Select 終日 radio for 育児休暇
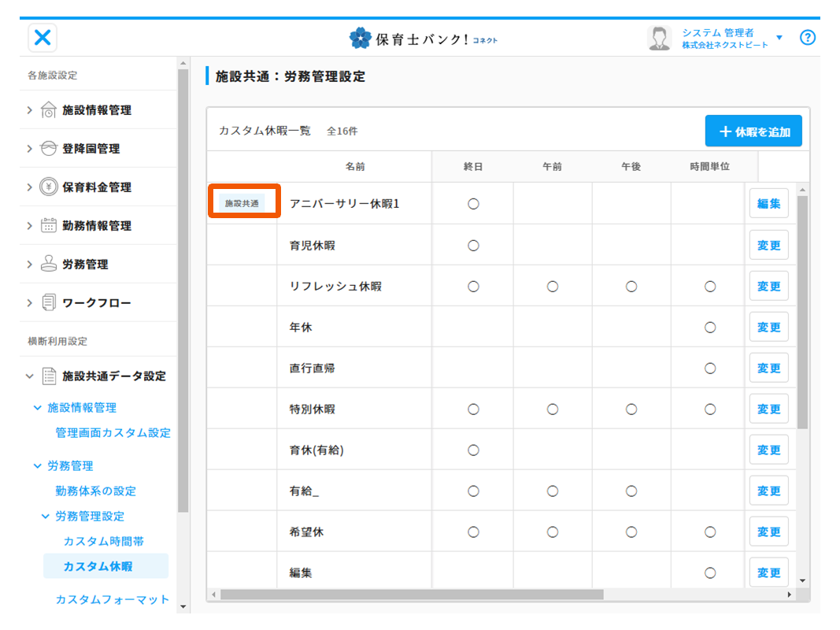The height and width of the screenshot is (630, 840). [x=473, y=246]
